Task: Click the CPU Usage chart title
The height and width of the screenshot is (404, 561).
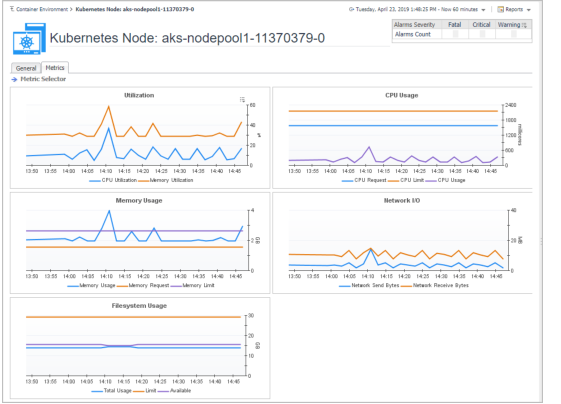Action: point(401,96)
